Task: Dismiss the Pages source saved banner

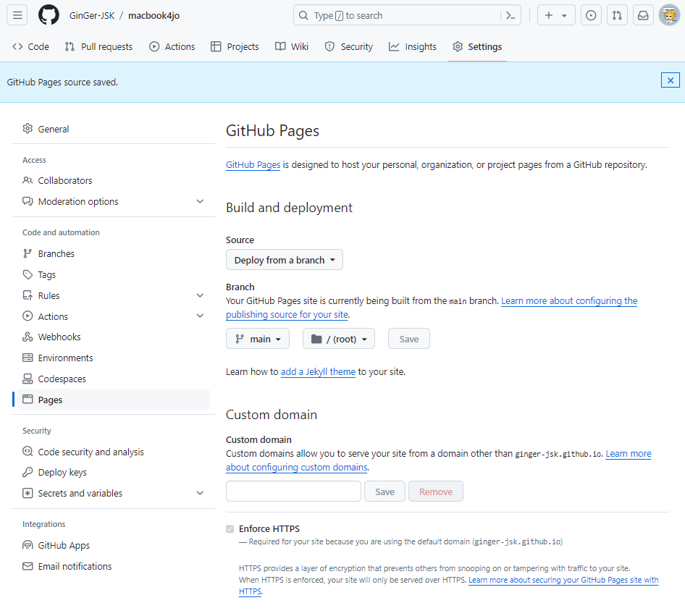Action: (x=670, y=80)
